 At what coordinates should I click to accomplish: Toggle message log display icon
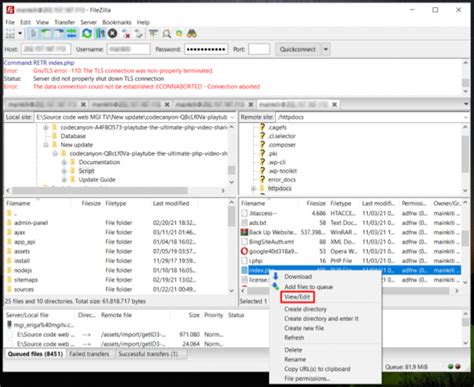click(x=33, y=34)
